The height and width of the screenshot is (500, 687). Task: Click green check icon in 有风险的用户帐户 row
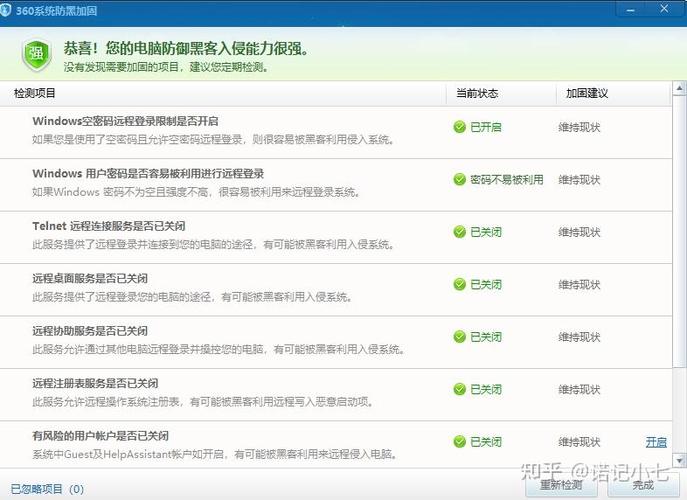459,442
